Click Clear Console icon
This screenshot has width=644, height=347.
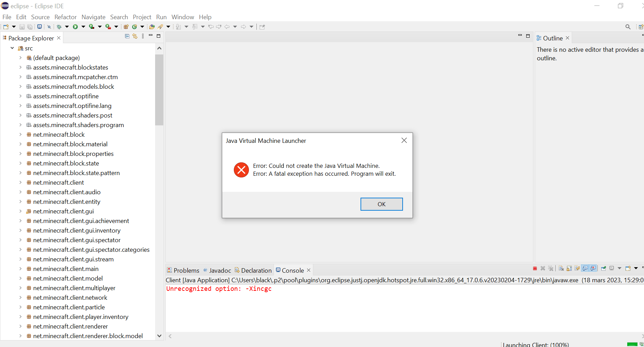coord(561,268)
